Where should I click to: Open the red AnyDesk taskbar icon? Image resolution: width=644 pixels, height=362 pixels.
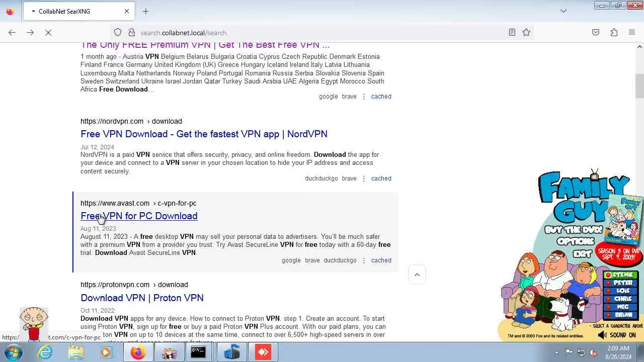263,352
